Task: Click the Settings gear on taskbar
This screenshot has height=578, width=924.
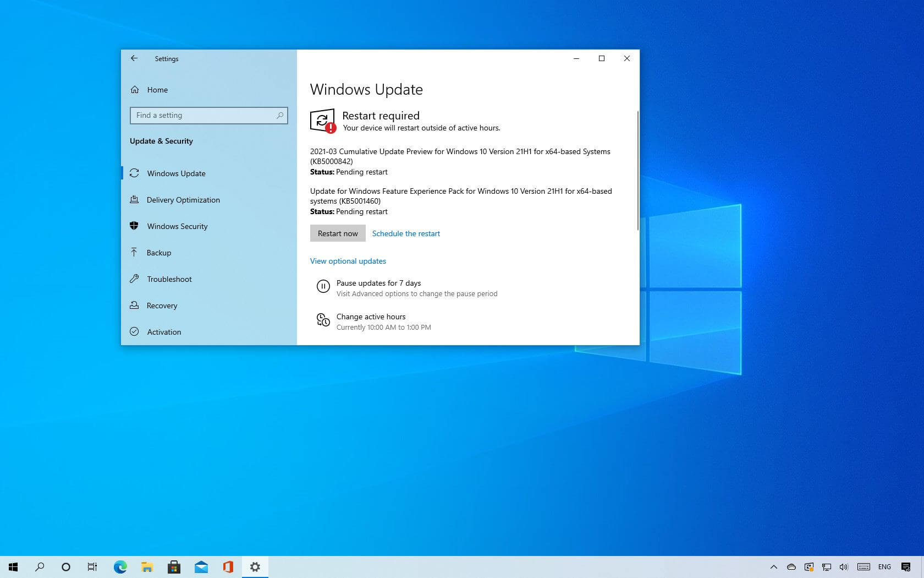Action: pos(255,567)
